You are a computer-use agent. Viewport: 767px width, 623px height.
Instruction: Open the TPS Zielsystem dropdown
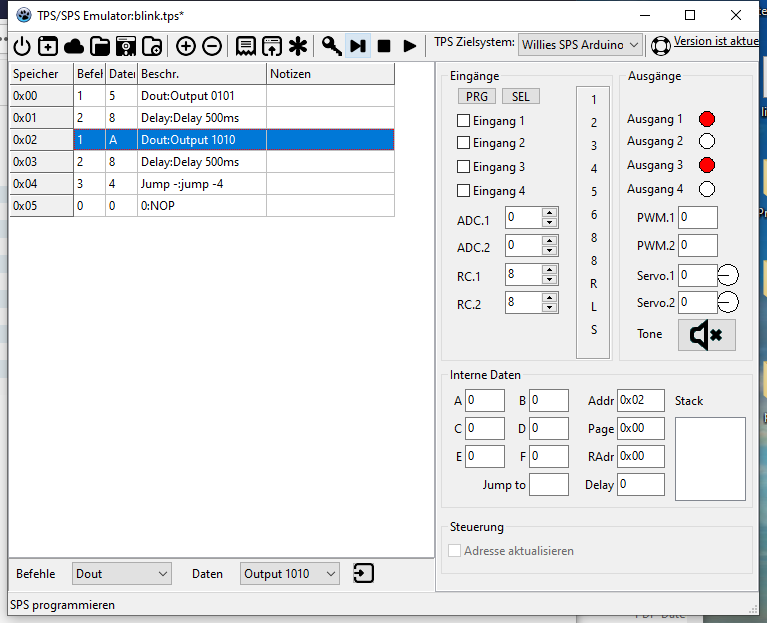[581, 45]
